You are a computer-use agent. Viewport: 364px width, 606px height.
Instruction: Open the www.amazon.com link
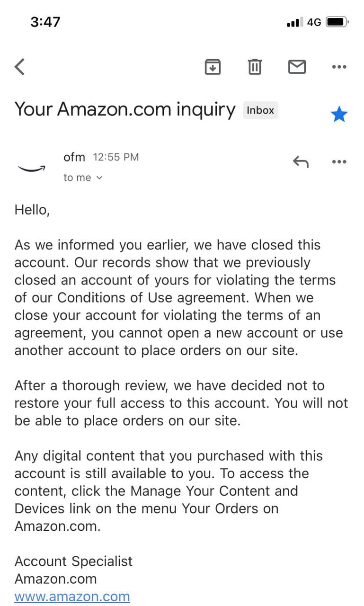(72, 597)
